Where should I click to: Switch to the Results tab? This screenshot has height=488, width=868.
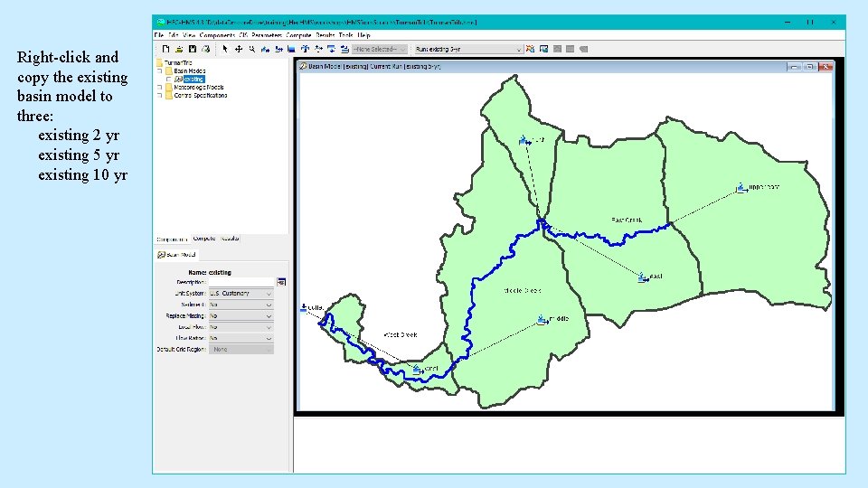coord(230,239)
